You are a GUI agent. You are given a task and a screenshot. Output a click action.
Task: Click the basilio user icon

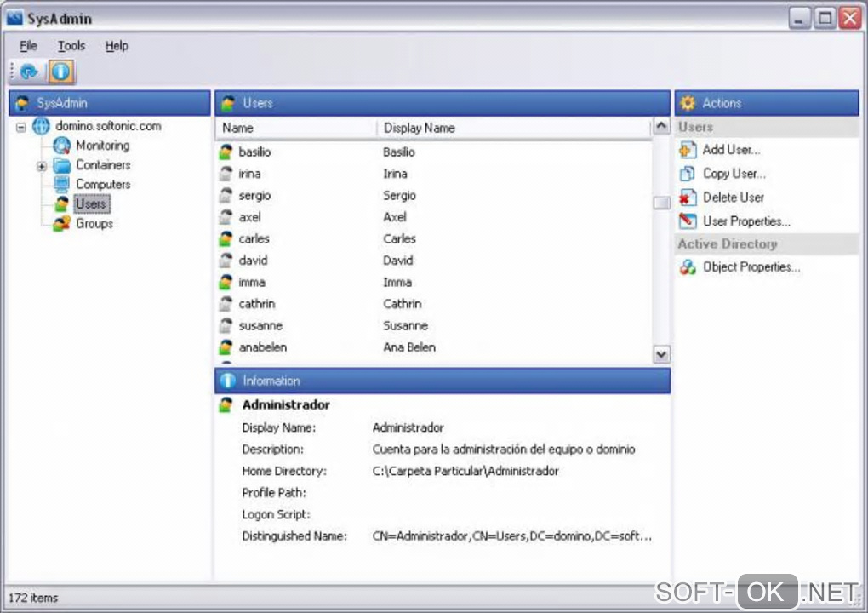(x=226, y=152)
